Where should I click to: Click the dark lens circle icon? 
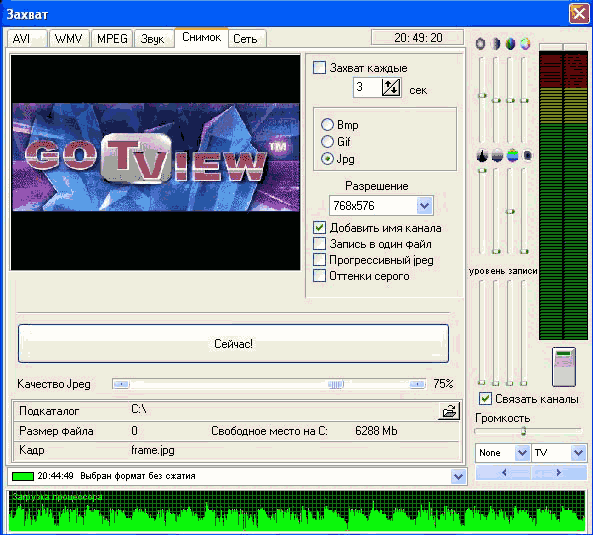[x=528, y=155]
